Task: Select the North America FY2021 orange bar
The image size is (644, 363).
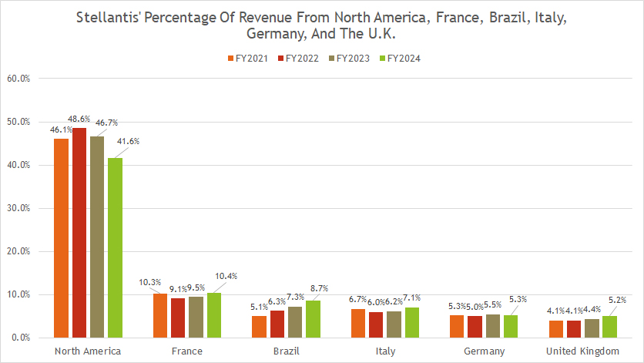Action: pyautogui.click(x=61, y=238)
